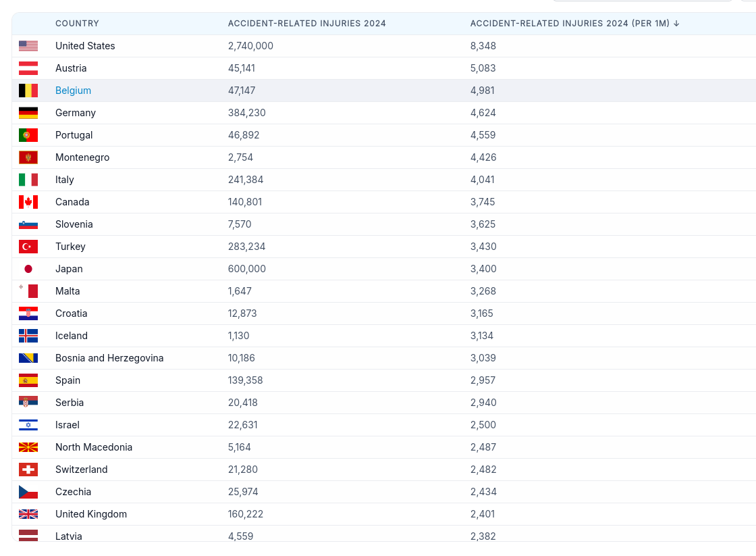The image size is (756, 556).
Task: Click the Czechia country name
Action: (x=74, y=492)
